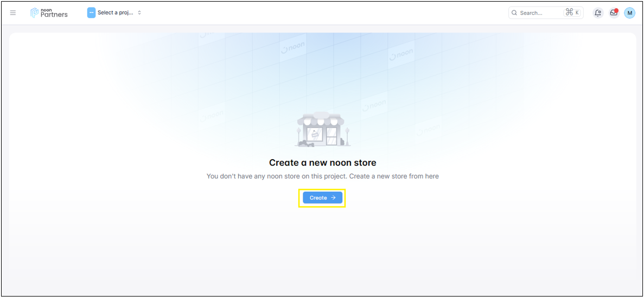644x297 pixels.
Task: Click the store illustration image
Action: click(322, 129)
